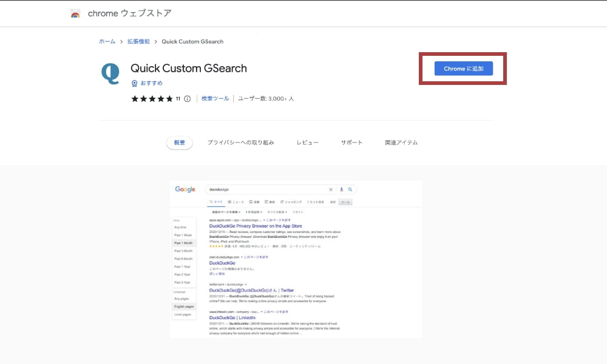Open the ホーム breadcrumb link

coord(107,41)
